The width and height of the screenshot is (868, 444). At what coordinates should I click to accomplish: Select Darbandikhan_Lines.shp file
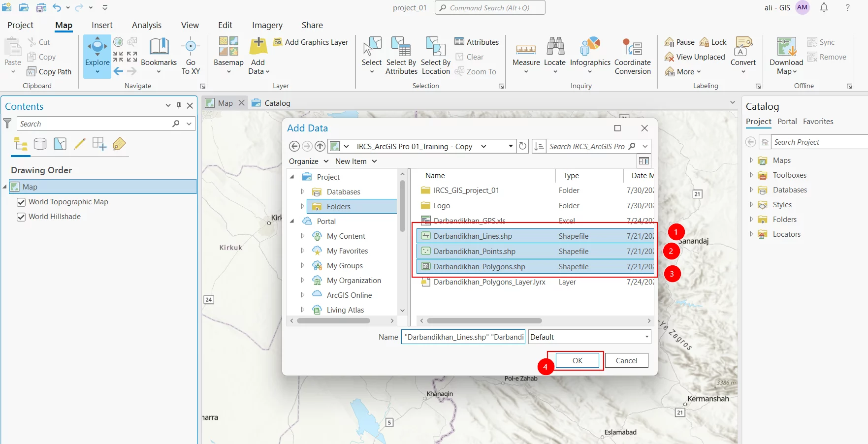tap(535, 236)
